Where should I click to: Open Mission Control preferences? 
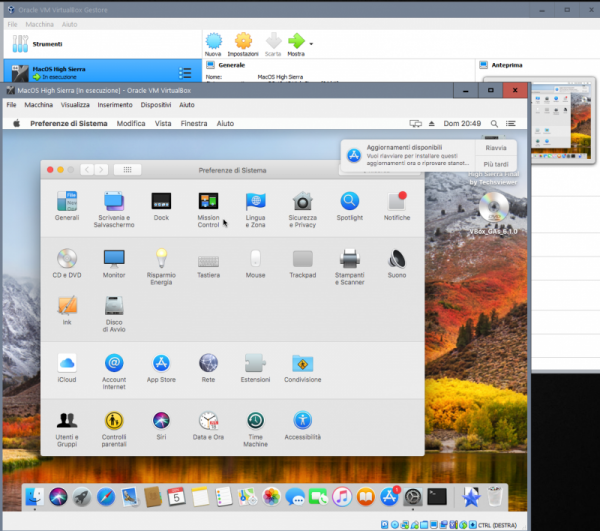coord(208,202)
